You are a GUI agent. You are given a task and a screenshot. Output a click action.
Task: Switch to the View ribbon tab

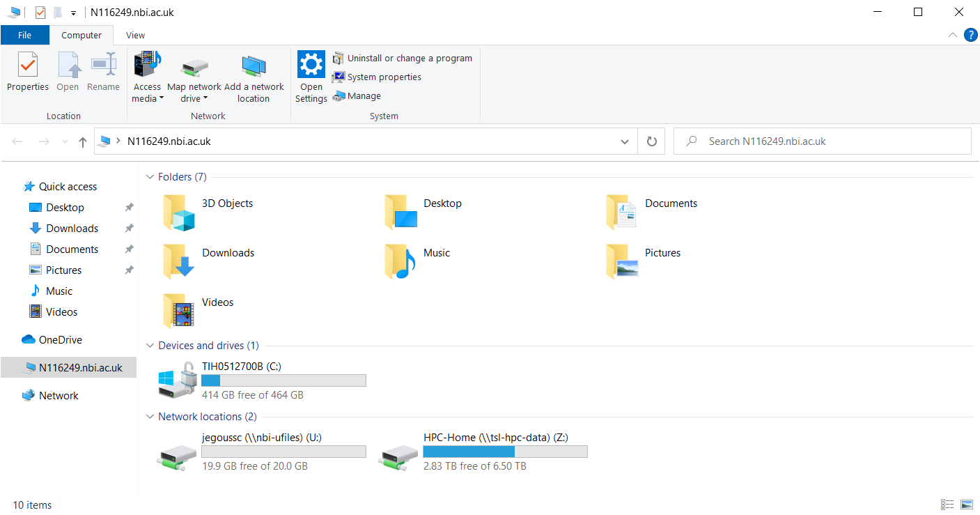pyautogui.click(x=135, y=35)
